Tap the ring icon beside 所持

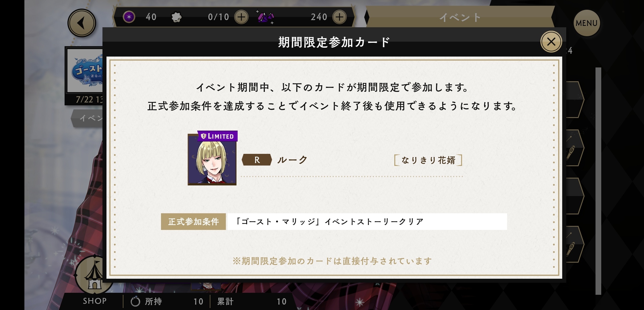[135, 301]
